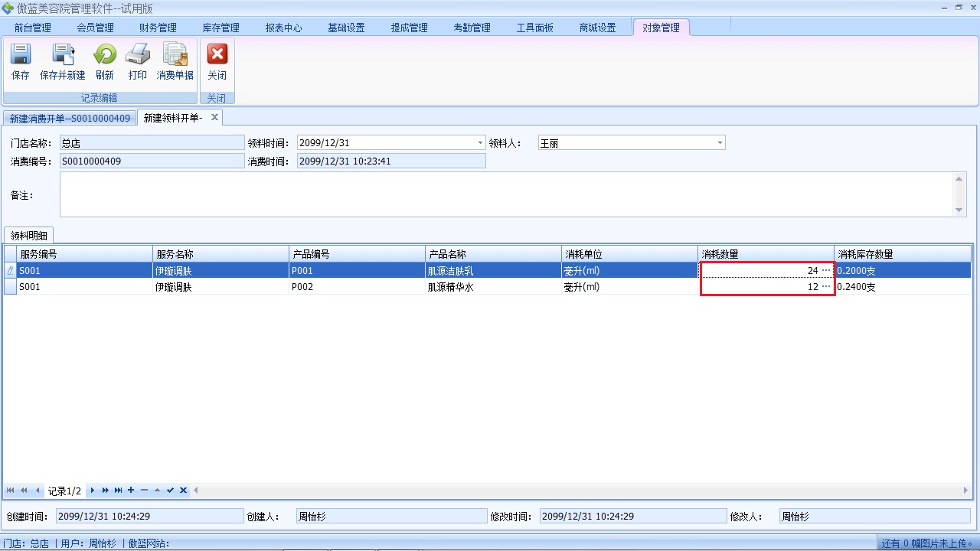Open the 库存管理 menu tab
This screenshot has height=551, width=980.
click(x=221, y=28)
